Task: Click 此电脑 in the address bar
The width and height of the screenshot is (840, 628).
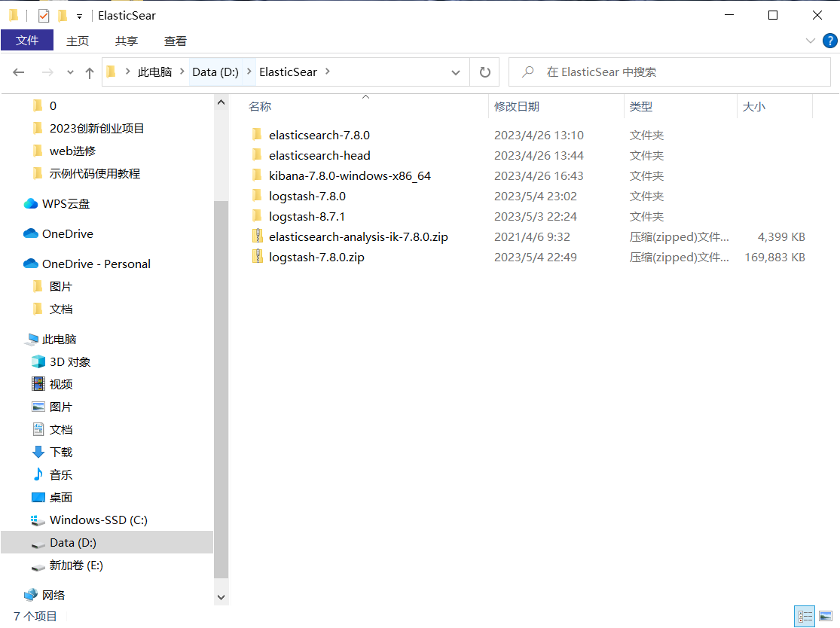Action: click(155, 72)
